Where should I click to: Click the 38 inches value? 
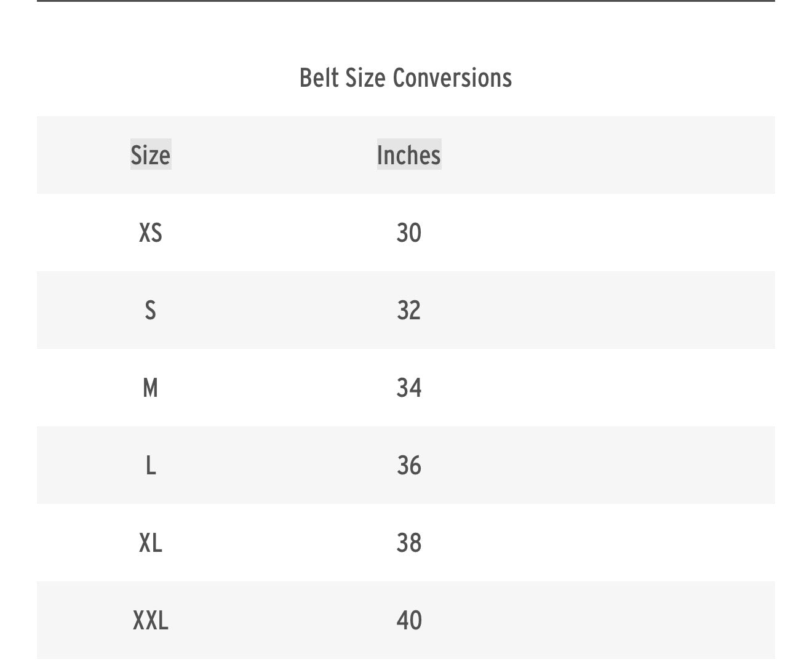(409, 543)
